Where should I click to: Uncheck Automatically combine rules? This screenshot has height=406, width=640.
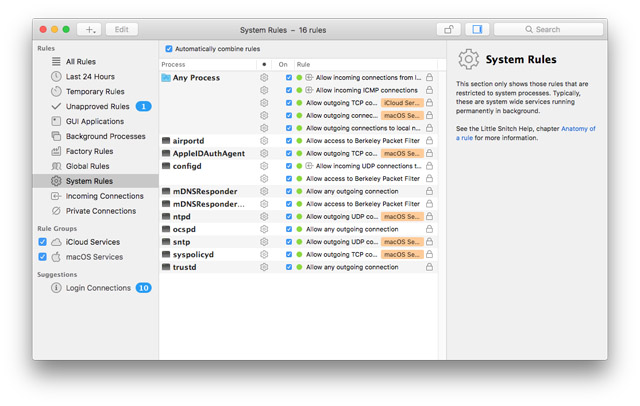(169, 48)
